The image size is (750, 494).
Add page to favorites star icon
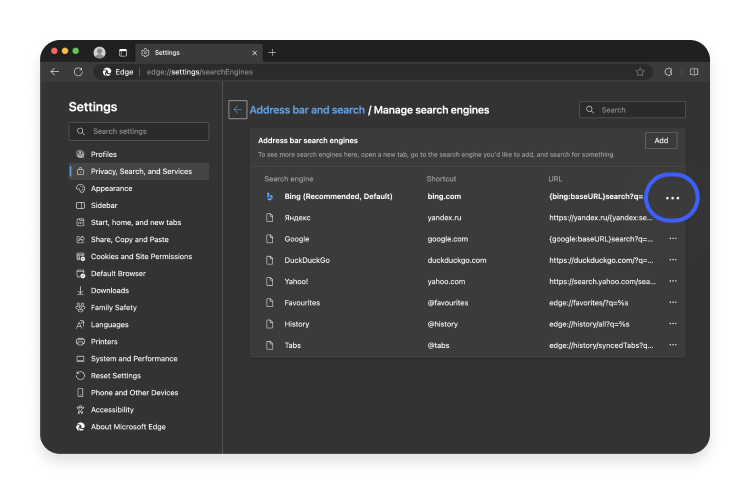click(640, 72)
